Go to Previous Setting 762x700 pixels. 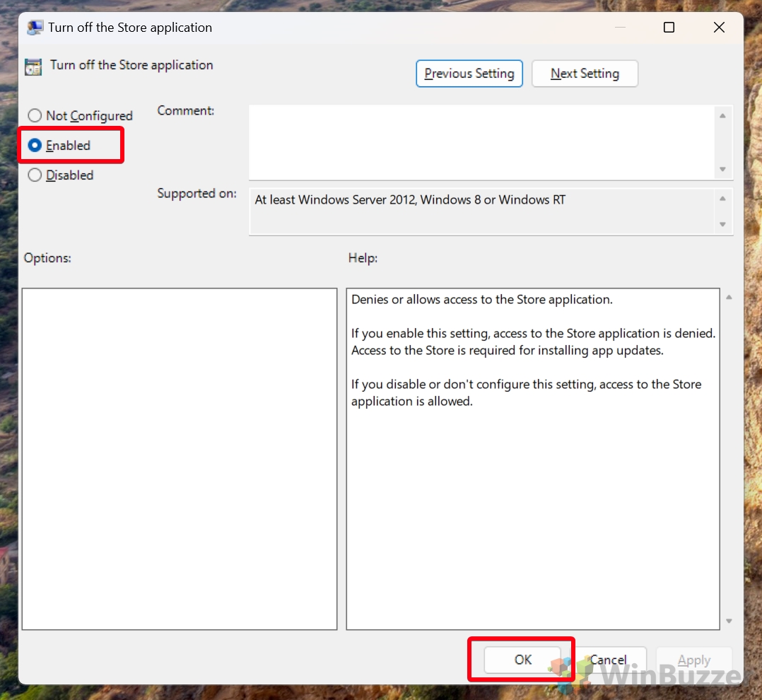coord(469,74)
